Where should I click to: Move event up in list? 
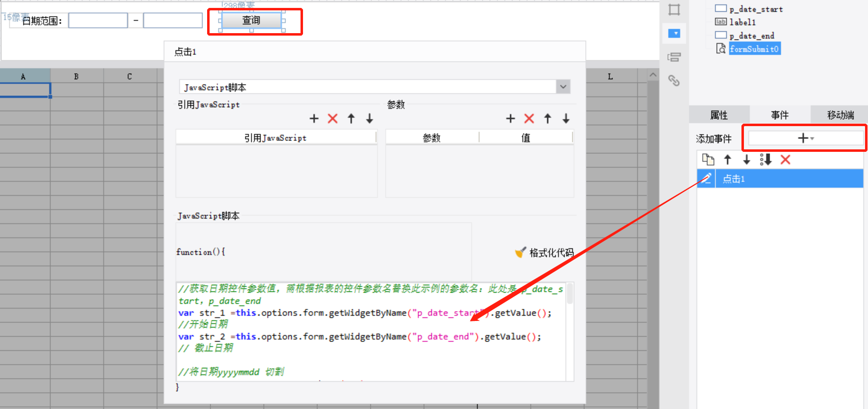click(728, 160)
